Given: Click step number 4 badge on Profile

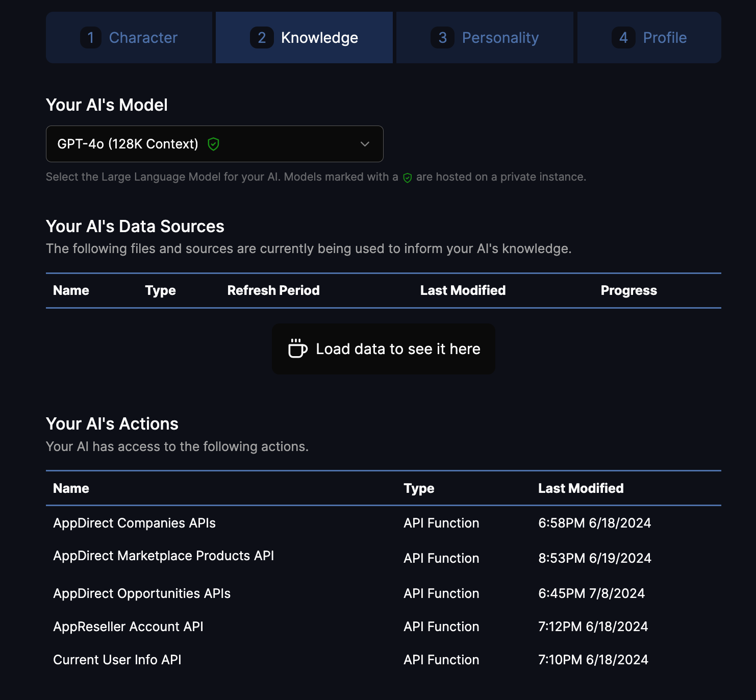Looking at the screenshot, I should pyautogui.click(x=623, y=38).
